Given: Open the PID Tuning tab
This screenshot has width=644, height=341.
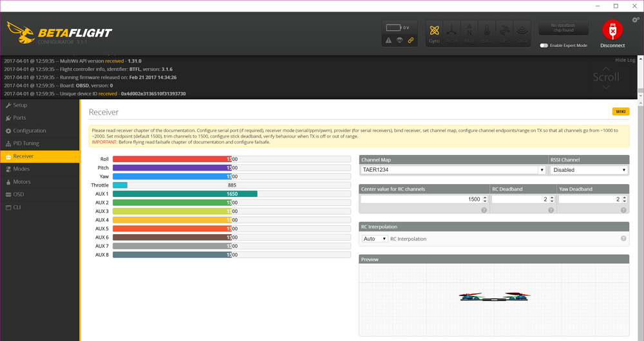Looking at the screenshot, I should (x=40, y=143).
